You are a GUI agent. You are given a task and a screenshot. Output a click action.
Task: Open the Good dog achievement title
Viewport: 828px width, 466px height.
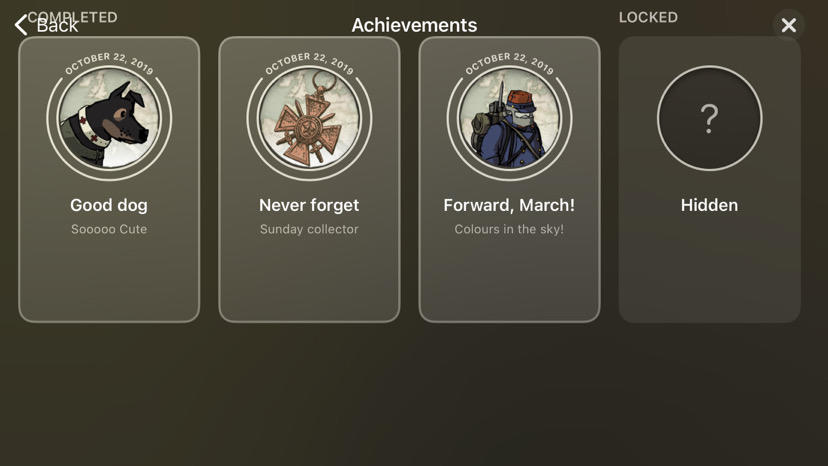[x=109, y=205]
